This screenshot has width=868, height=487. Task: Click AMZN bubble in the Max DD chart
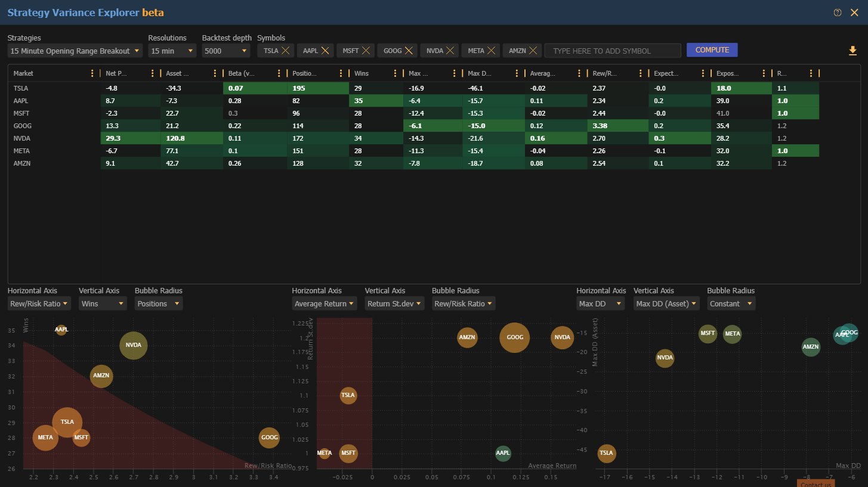point(811,347)
